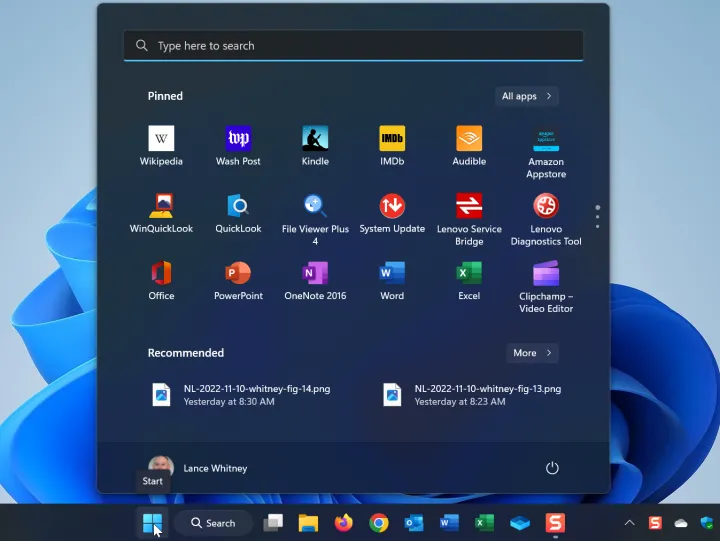Click the Type here to search field
Image resolution: width=720 pixels, height=541 pixels.
(x=353, y=46)
